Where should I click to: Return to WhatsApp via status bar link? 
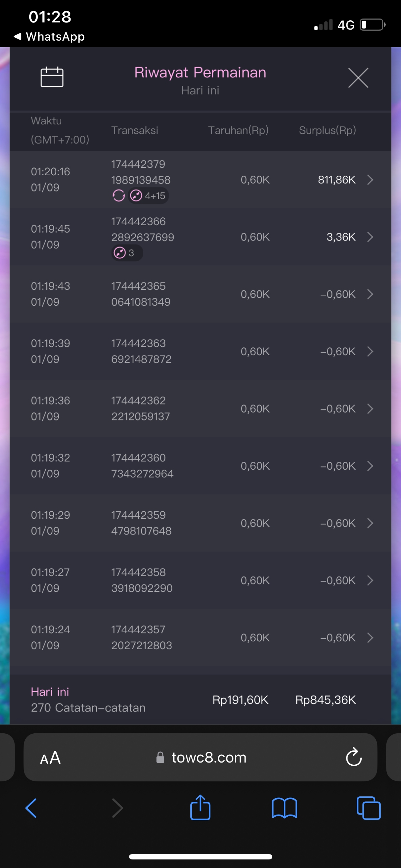pyautogui.click(x=50, y=36)
